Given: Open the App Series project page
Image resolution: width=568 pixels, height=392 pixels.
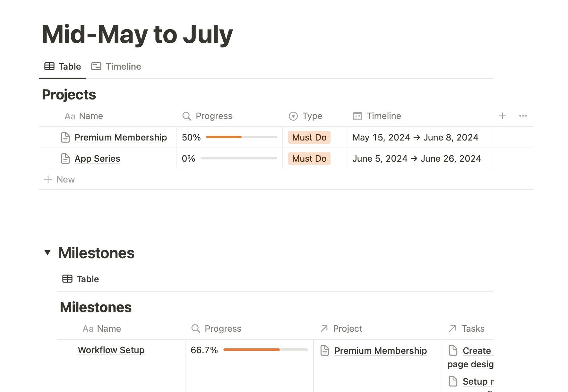Looking at the screenshot, I should [97, 158].
